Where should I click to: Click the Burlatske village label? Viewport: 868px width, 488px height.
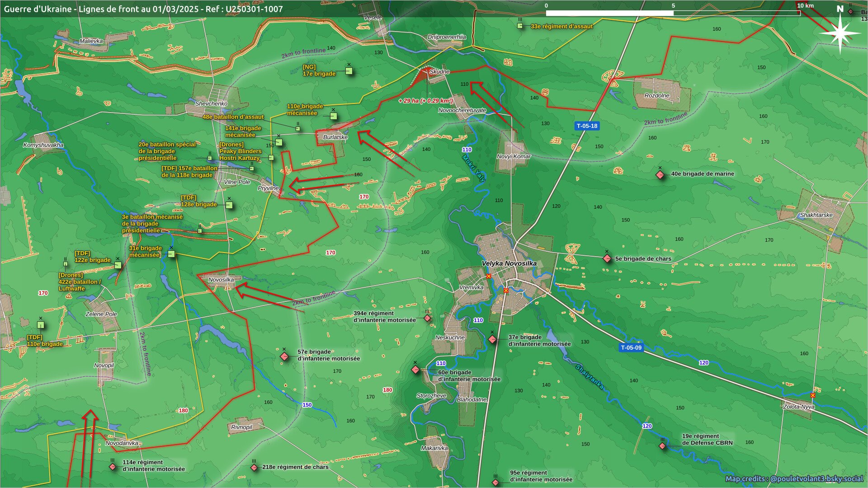[x=335, y=137]
